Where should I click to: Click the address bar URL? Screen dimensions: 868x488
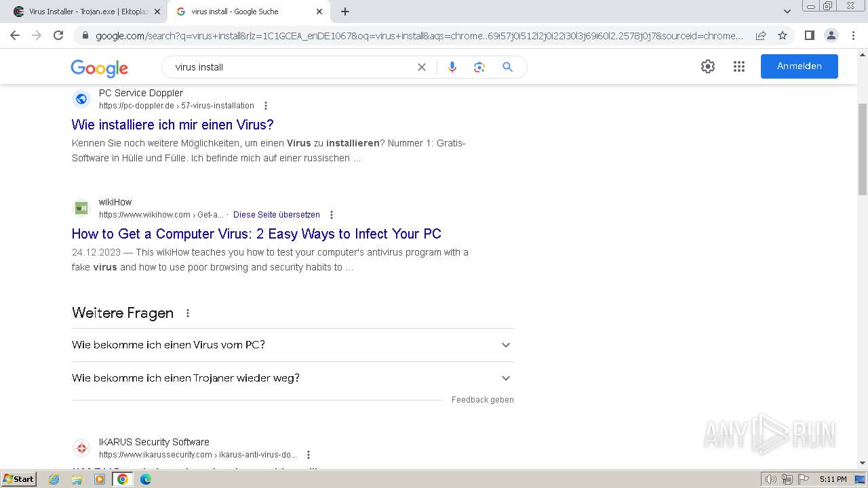point(419,36)
